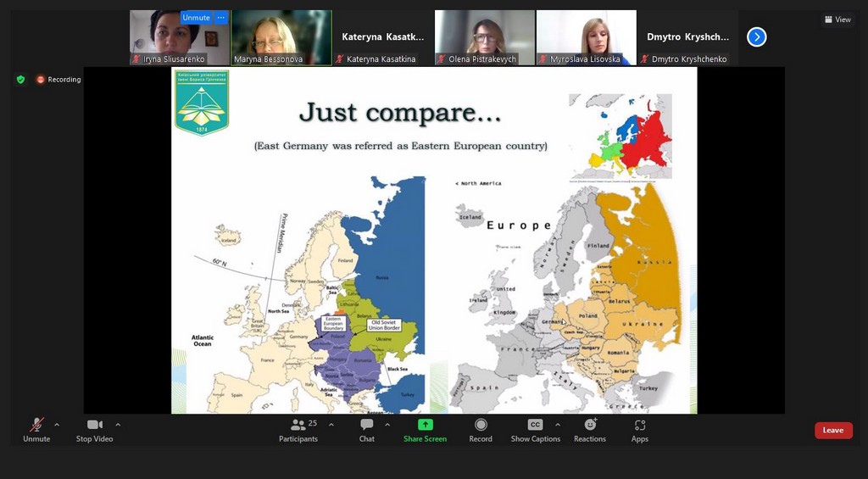The image size is (868, 479).
Task: Leave the meeting
Action: [833, 430]
